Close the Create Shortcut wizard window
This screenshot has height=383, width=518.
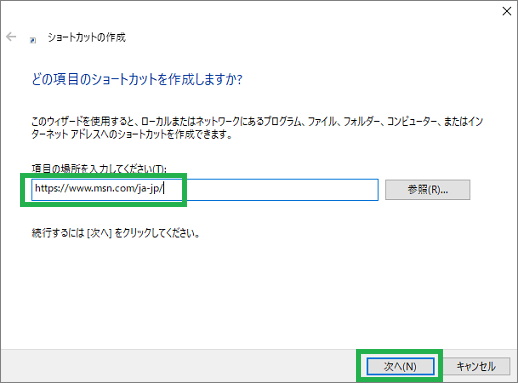coord(507,11)
